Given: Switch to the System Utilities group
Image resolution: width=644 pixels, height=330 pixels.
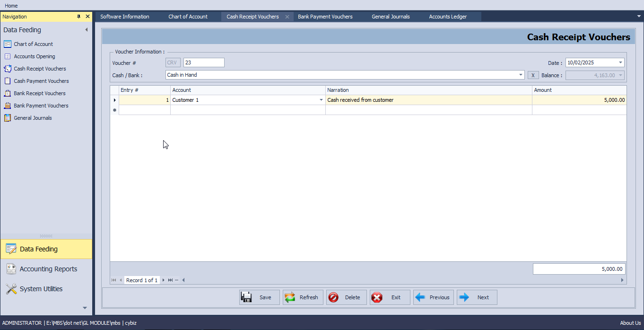Looking at the screenshot, I should [x=46, y=289].
